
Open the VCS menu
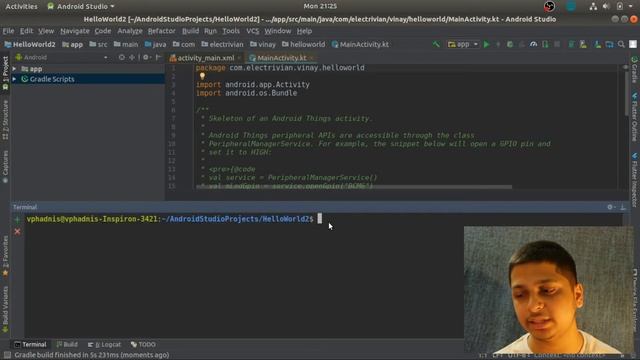pyautogui.click(x=253, y=31)
